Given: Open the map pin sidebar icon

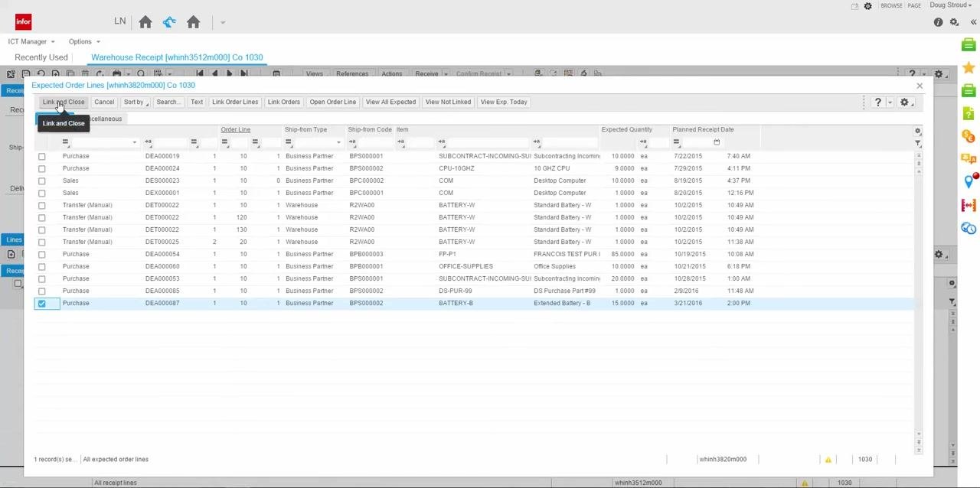Looking at the screenshot, I should click(x=969, y=182).
